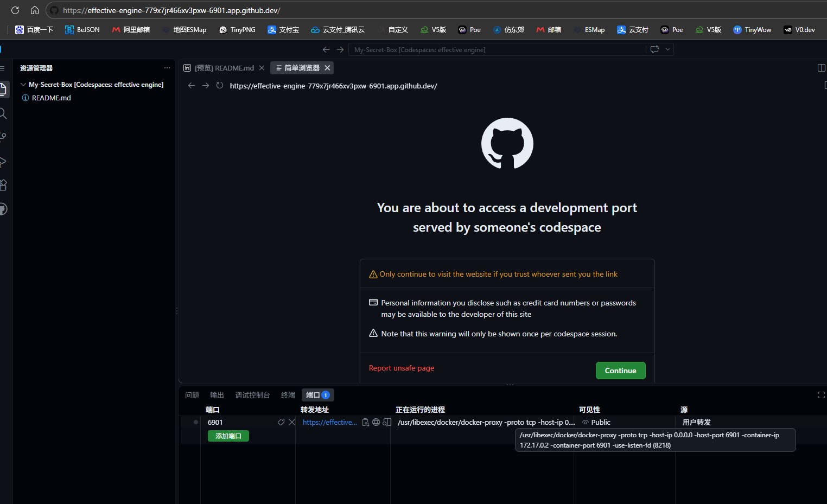The width and height of the screenshot is (827, 504).
Task: Open 云支付_腾讯云 bookmark
Action: click(x=338, y=30)
